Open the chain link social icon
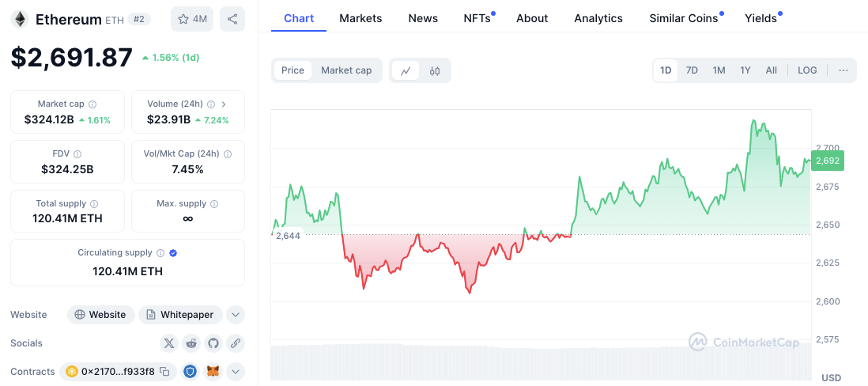This screenshot has width=868, height=386. tap(236, 343)
